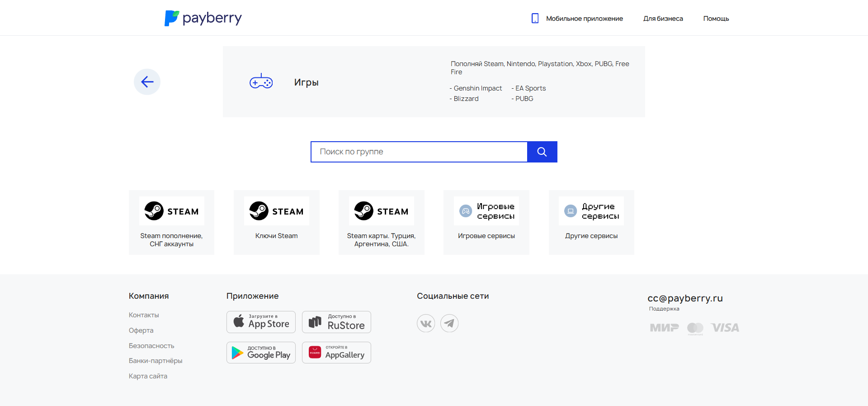868x406 pixels.
Task: Open Помощь in the header
Action: click(716, 19)
